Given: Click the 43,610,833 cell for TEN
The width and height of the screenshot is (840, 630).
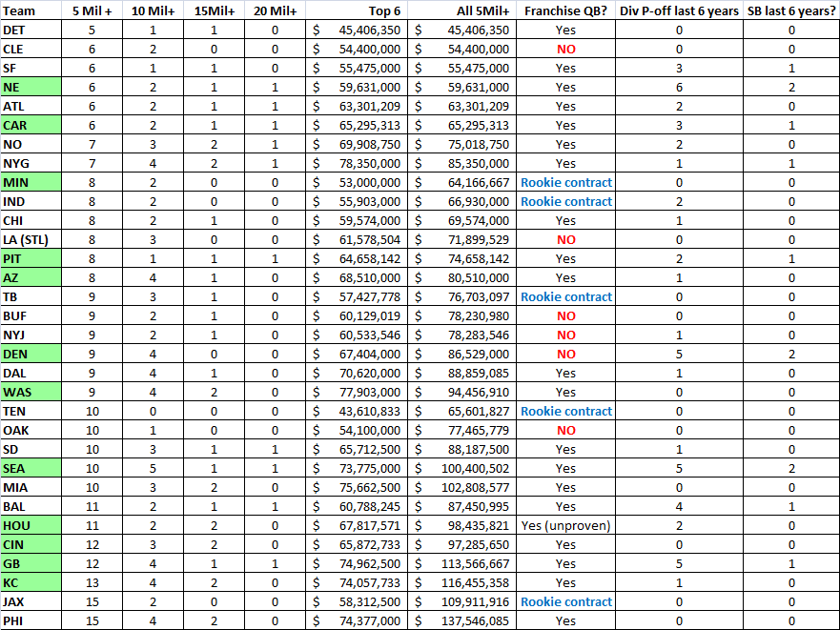Looking at the screenshot, I should click(x=357, y=412).
